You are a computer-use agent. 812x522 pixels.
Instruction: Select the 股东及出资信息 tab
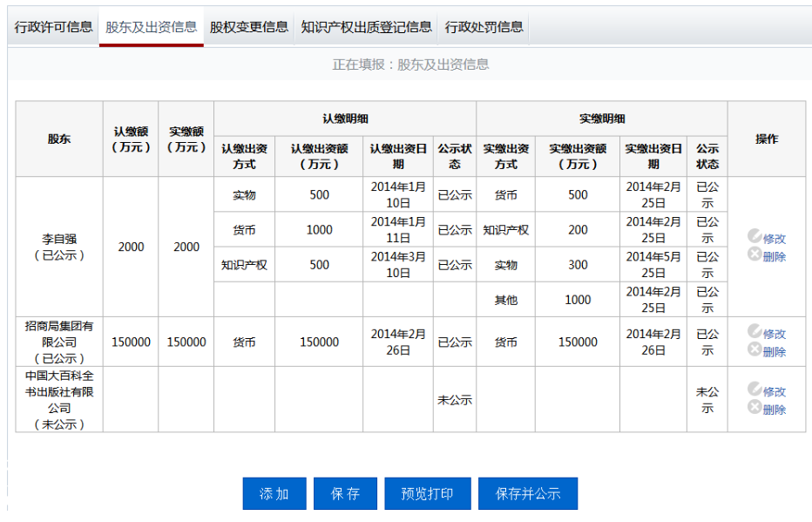(152, 27)
